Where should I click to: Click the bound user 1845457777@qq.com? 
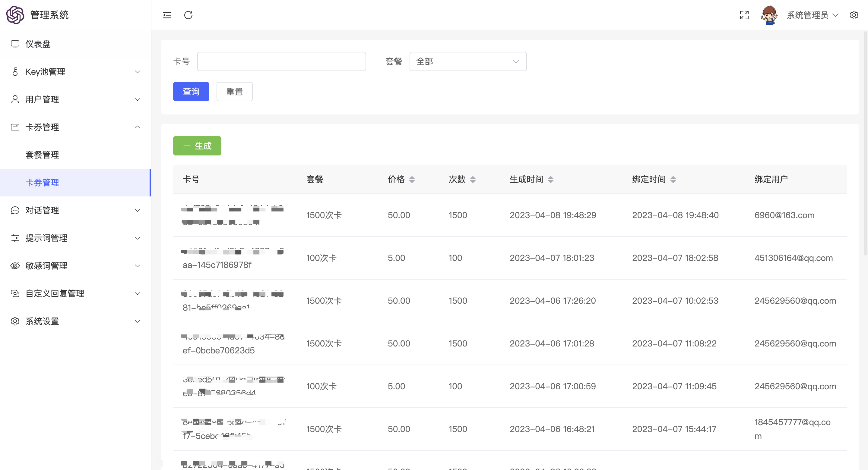(793, 429)
